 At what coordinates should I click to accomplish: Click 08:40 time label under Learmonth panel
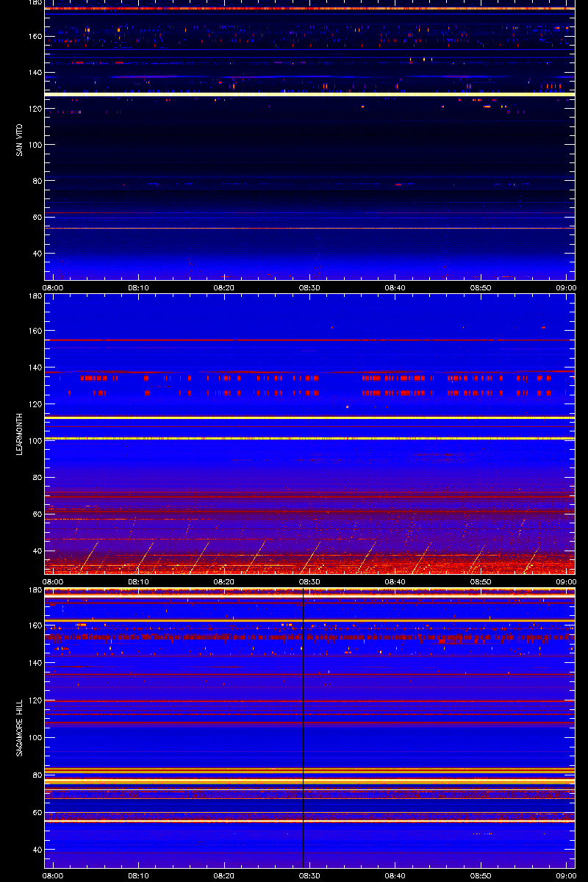coord(395,581)
